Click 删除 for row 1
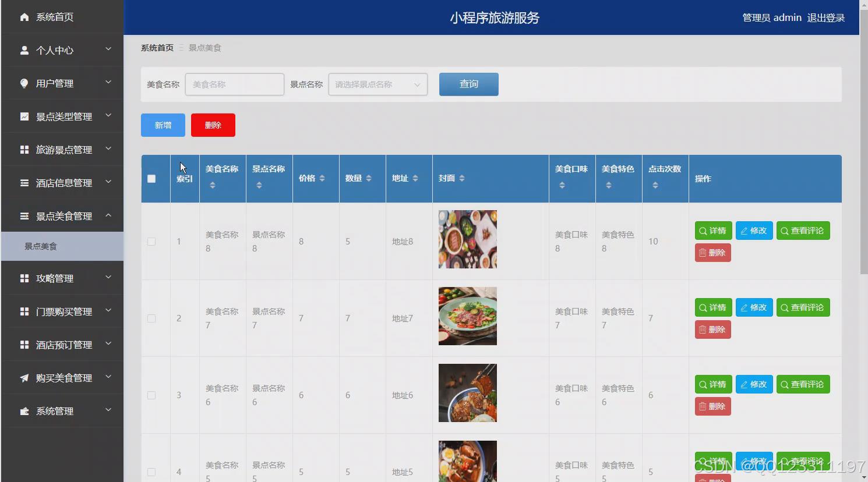 712,253
